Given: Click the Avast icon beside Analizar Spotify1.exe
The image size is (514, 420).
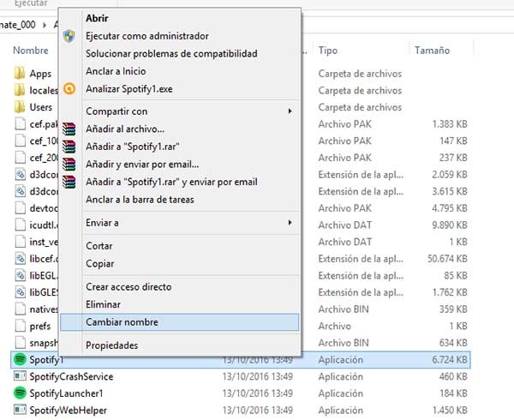Looking at the screenshot, I should (70, 88).
